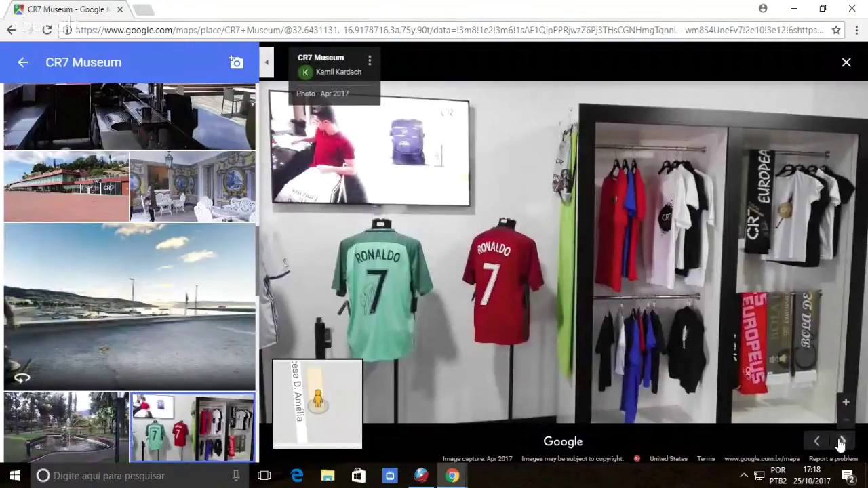Open the notification center icon
The width and height of the screenshot is (868, 488).
pyautogui.click(x=848, y=476)
